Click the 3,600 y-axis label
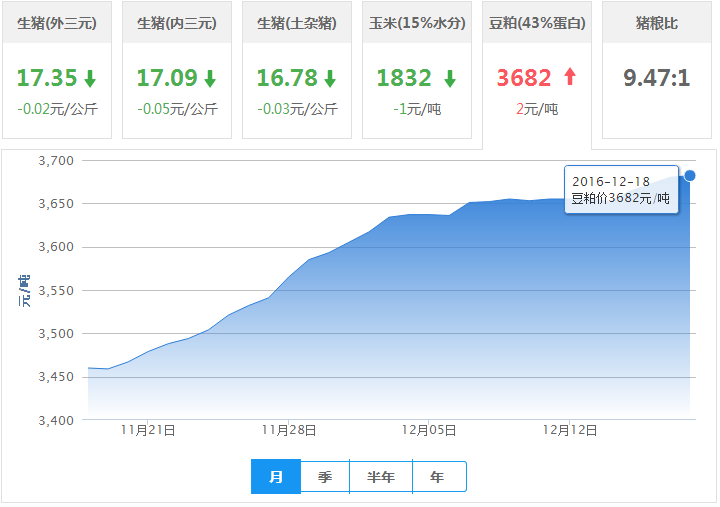 (56, 247)
